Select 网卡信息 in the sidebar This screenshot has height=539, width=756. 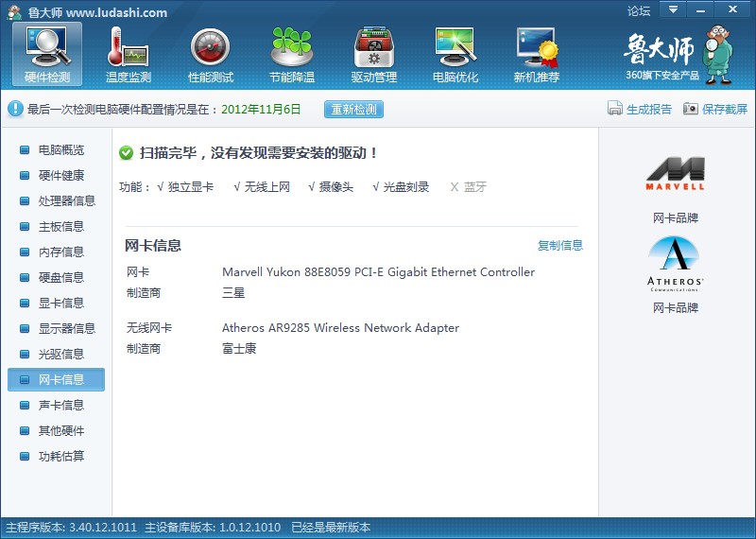56,379
